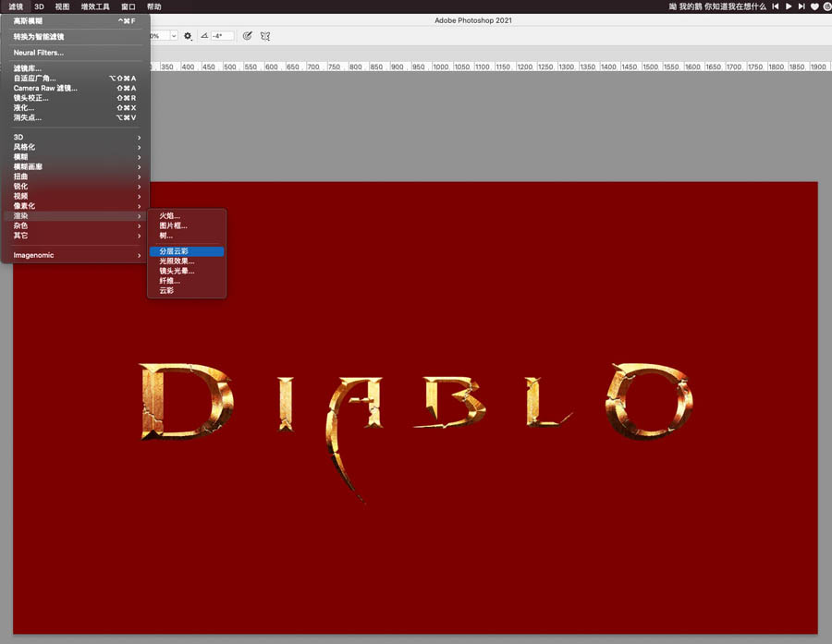Image resolution: width=832 pixels, height=644 pixels.
Task: Open Neural Filters... from the filter menu
Action: (39, 53)
